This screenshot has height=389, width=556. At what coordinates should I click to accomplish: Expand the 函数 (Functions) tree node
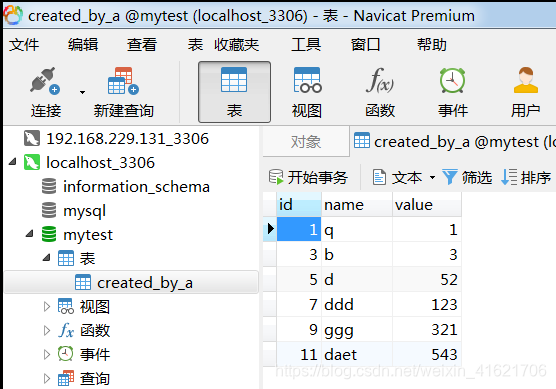tap(47, 330)
